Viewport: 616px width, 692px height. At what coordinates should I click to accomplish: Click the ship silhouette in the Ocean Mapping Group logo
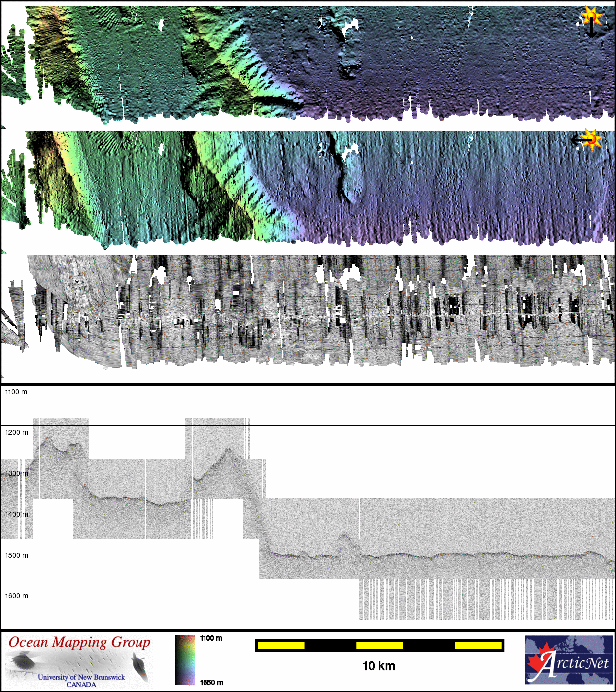click(140, 666)
